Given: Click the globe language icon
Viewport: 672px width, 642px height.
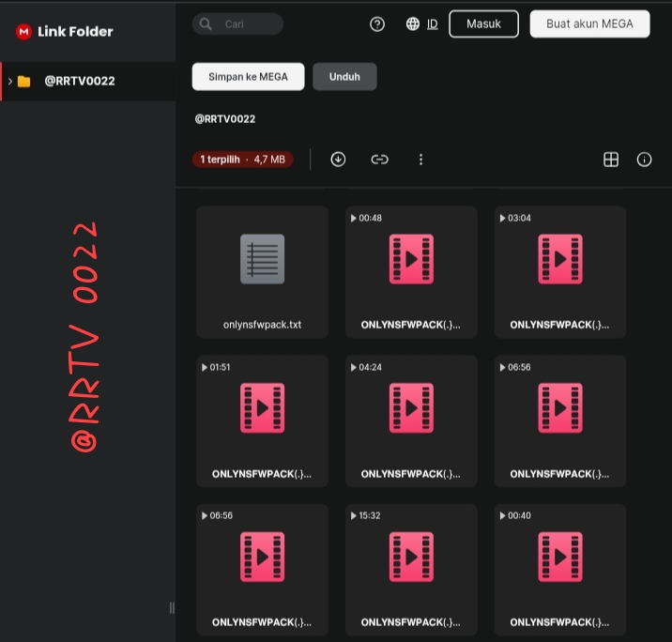Looking at the screenshot, I should 413,24.
